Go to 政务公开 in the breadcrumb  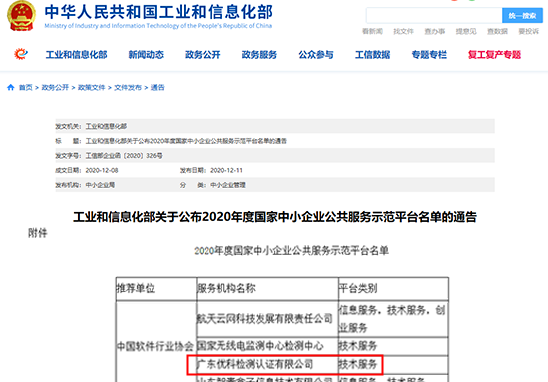55,87
